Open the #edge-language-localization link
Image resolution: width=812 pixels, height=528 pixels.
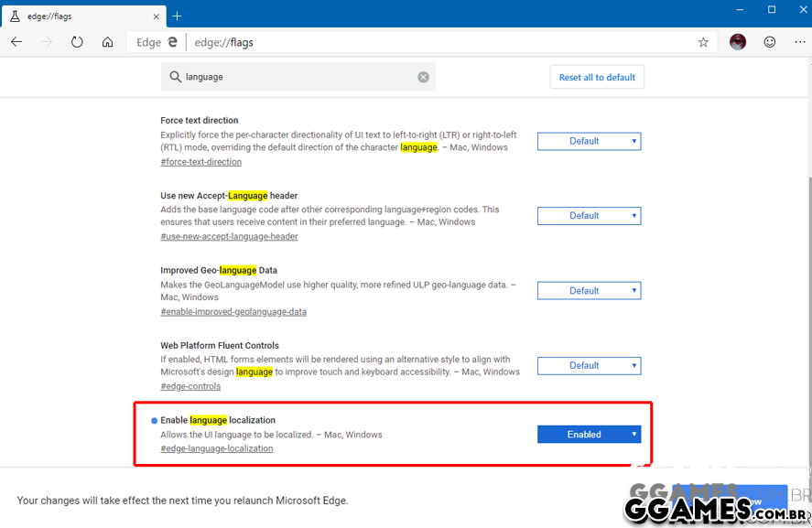pyautogui.click(x=216, y=448)
